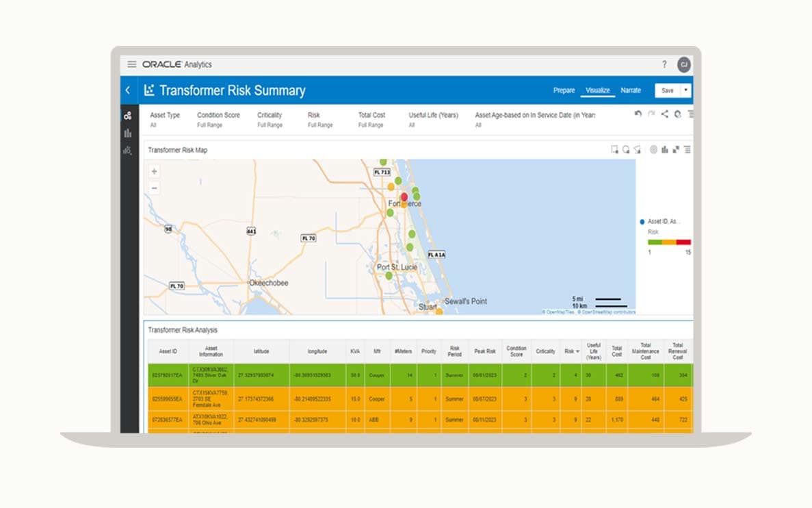Open the hamburger navigation menu
This screenshot has height=508, width=812.
132,64
